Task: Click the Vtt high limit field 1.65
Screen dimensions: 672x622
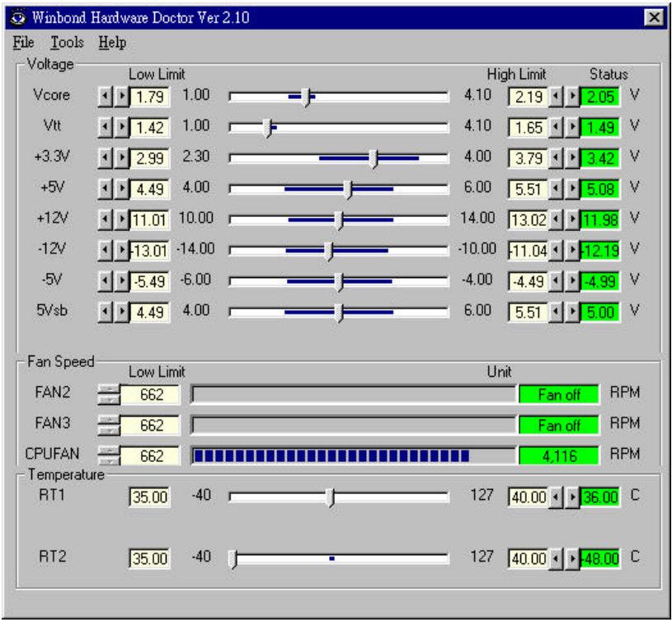Action: 528,128
